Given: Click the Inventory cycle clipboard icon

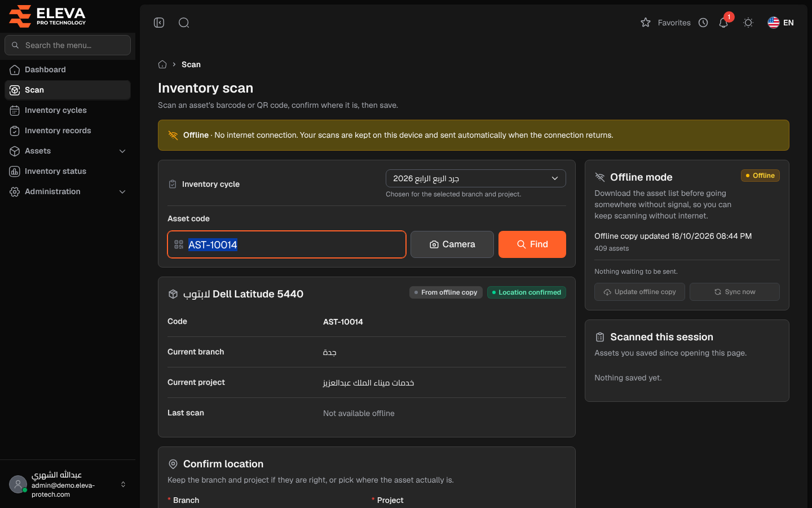Looking at the screenshot, I should tap(173, 184).
